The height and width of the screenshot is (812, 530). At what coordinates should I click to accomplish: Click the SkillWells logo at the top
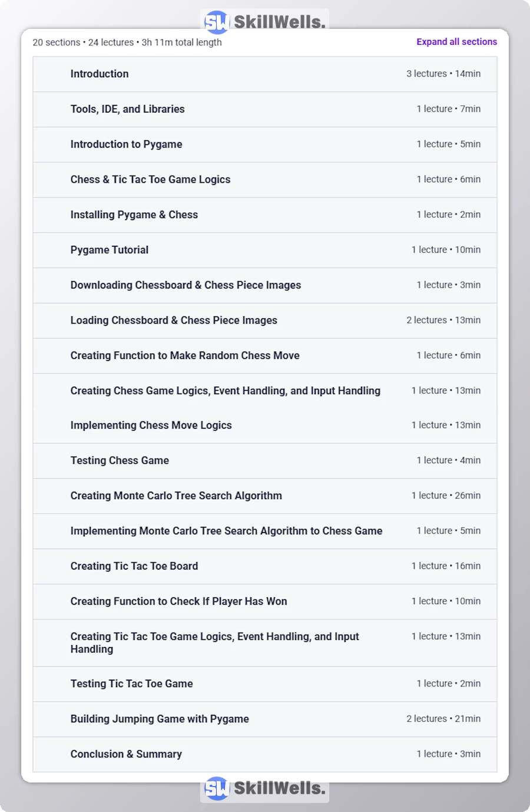point(264,22)
